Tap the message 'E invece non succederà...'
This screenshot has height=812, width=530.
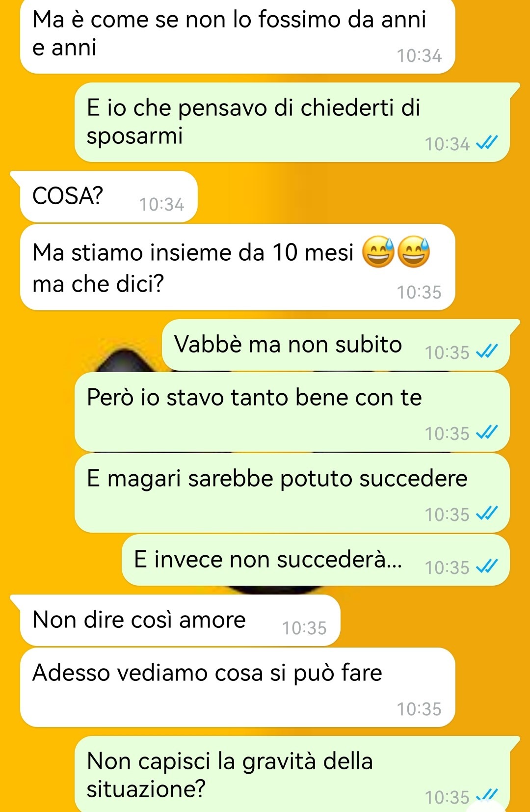click(x=316, y=560)
